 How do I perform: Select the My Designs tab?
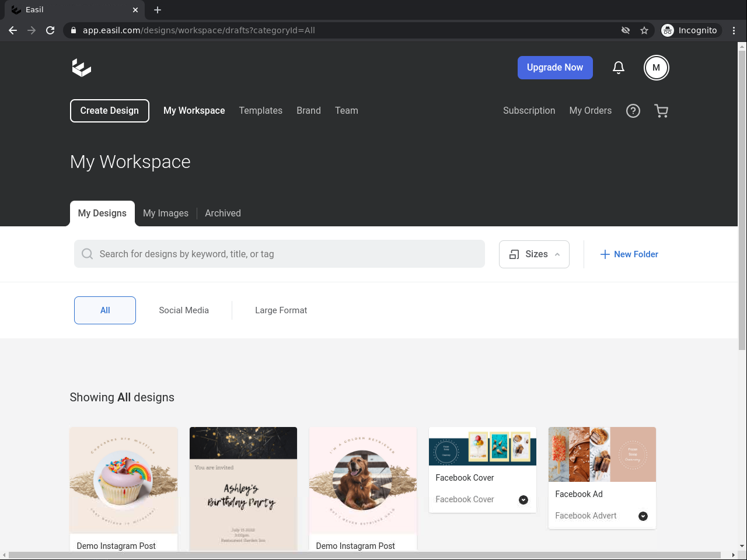pyautogui.click(x=102, y=213)
